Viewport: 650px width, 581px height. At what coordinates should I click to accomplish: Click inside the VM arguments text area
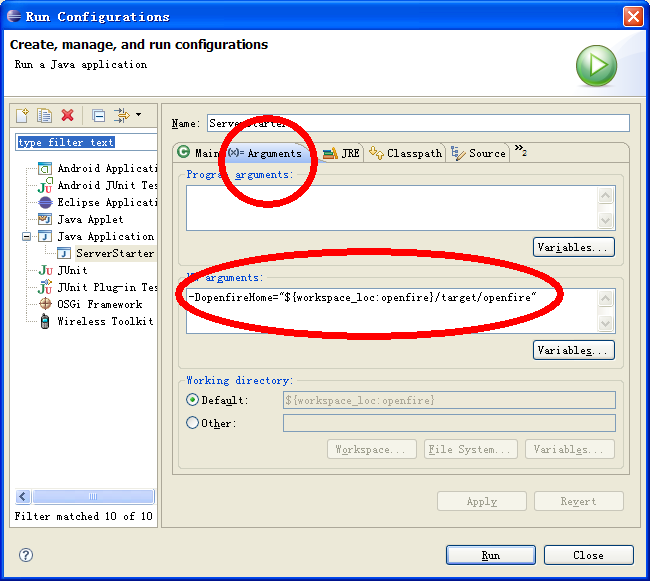click(391, 311)
